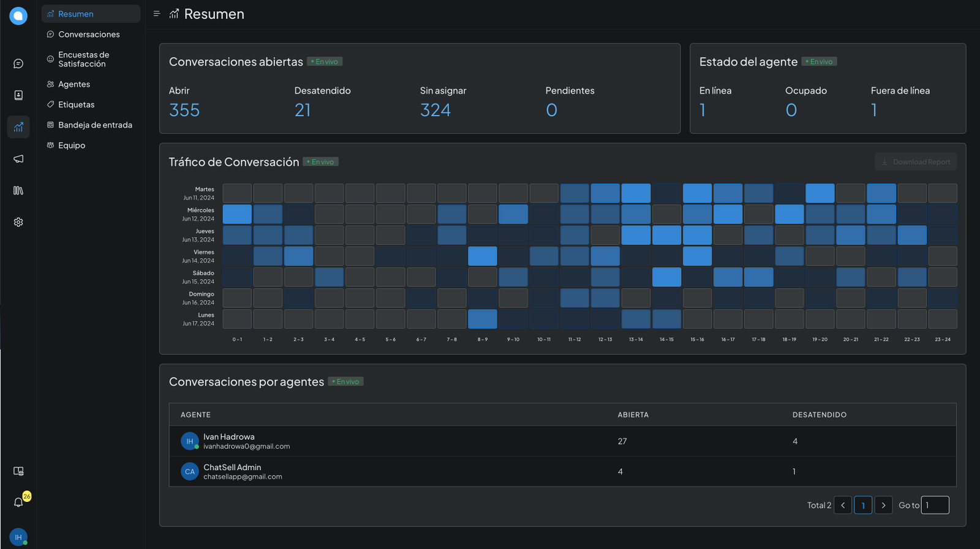Click the Total 2 pagination label
The height and width of the screenshot is (549, 980).
coord(819,506)
